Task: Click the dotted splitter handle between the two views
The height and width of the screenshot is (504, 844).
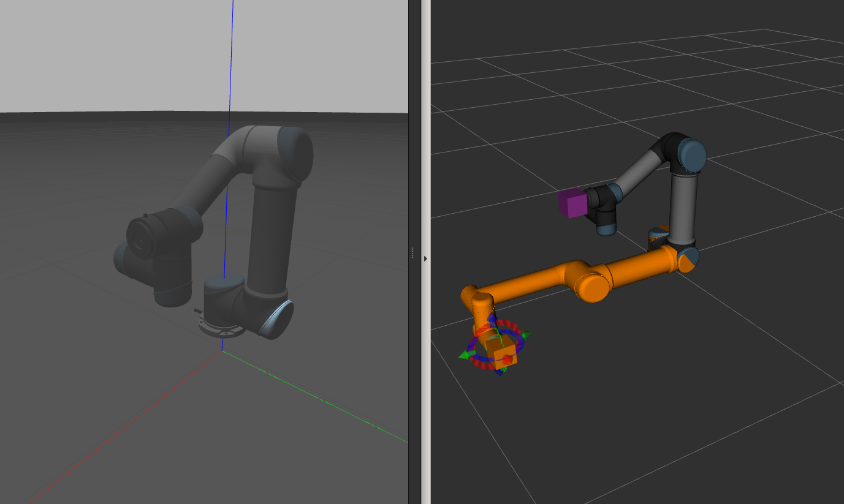Action: (x=412, y=252)
